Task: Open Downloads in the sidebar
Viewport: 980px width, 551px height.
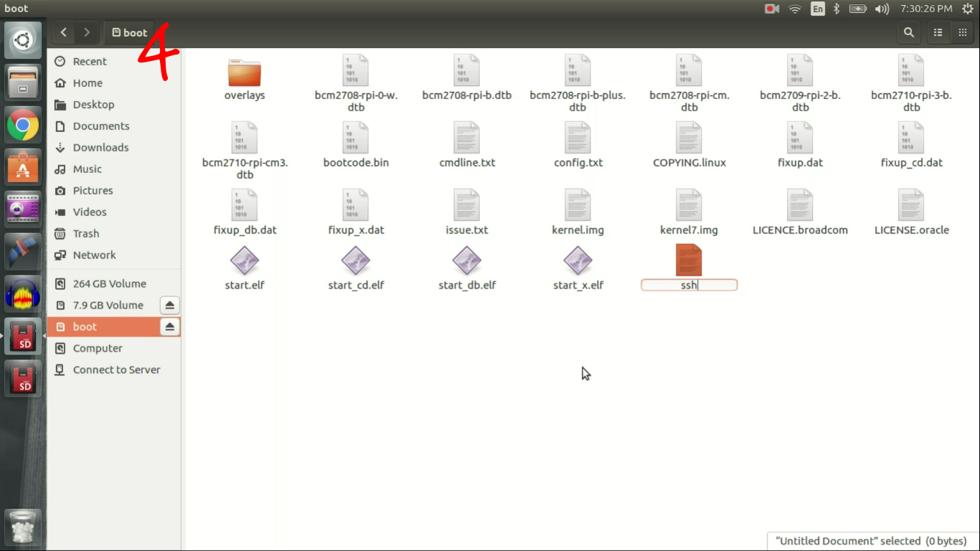Action: point(113,148)
